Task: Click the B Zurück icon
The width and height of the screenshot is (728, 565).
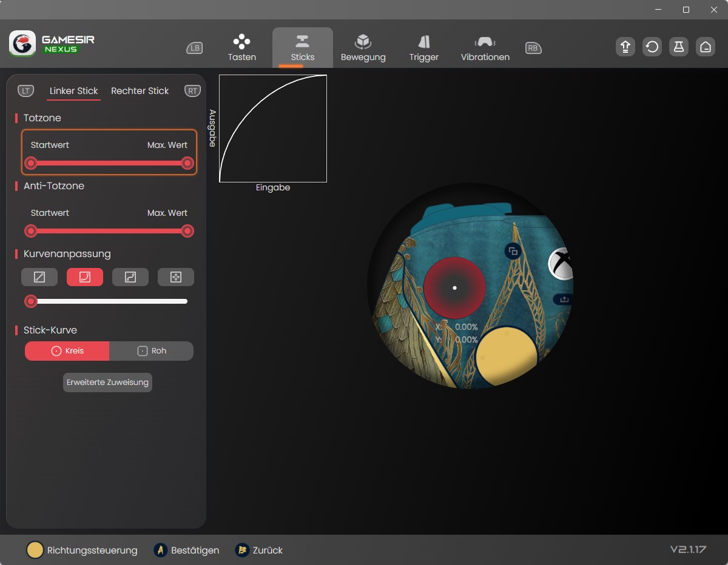Action: point(242,550)
